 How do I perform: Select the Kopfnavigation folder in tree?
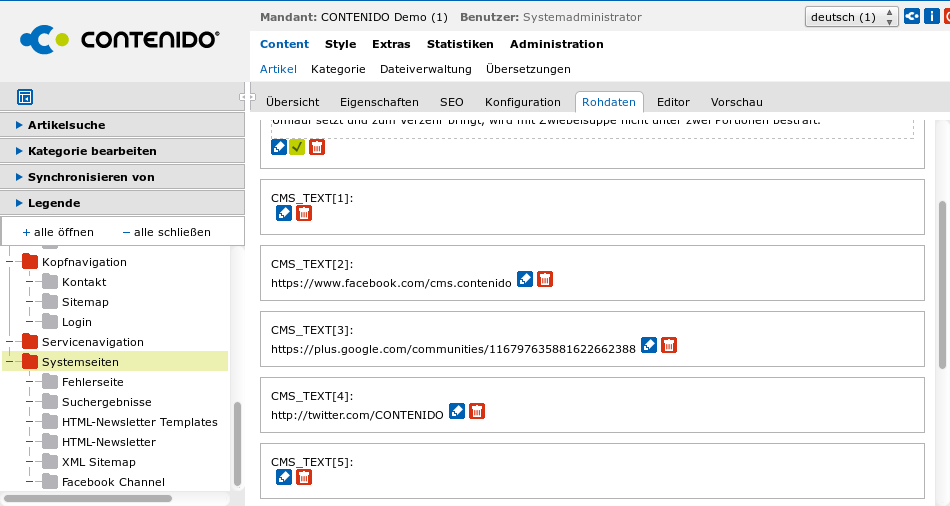pyautogui.click(x=84, y=262)
